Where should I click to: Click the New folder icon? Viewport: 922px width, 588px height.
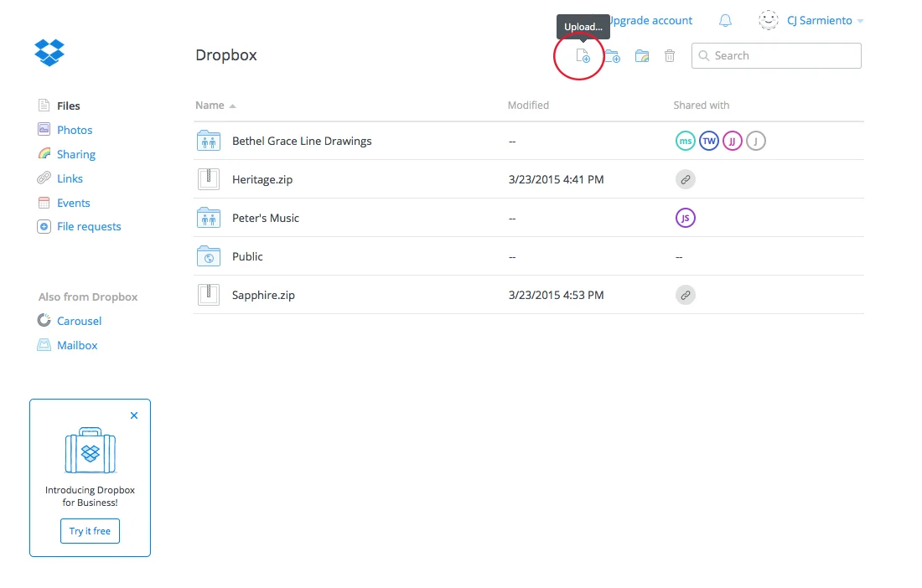(612, 56)
